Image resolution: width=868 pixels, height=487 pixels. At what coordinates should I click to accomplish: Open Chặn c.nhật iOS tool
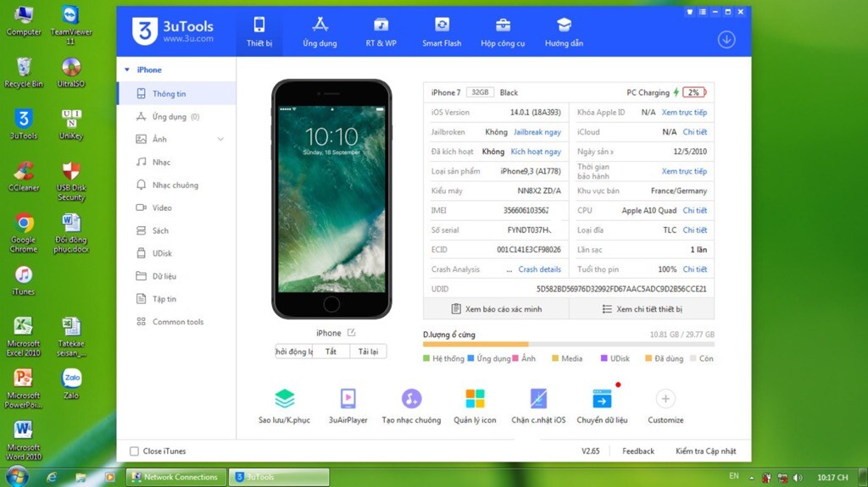pos(538,407)
